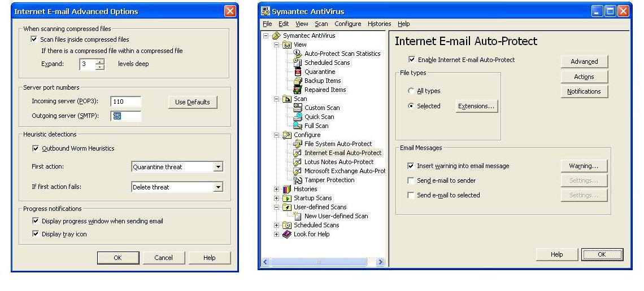Toggle Enable Internet E-mail Auto-Protect
The height and width of the screenshot is (291, 644).
click(411, 59)
